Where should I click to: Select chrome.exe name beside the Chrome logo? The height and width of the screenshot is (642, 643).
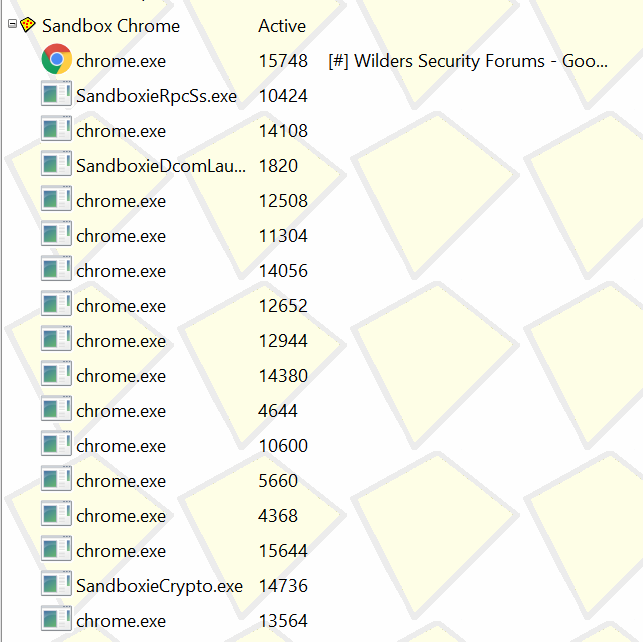(121, 61)
